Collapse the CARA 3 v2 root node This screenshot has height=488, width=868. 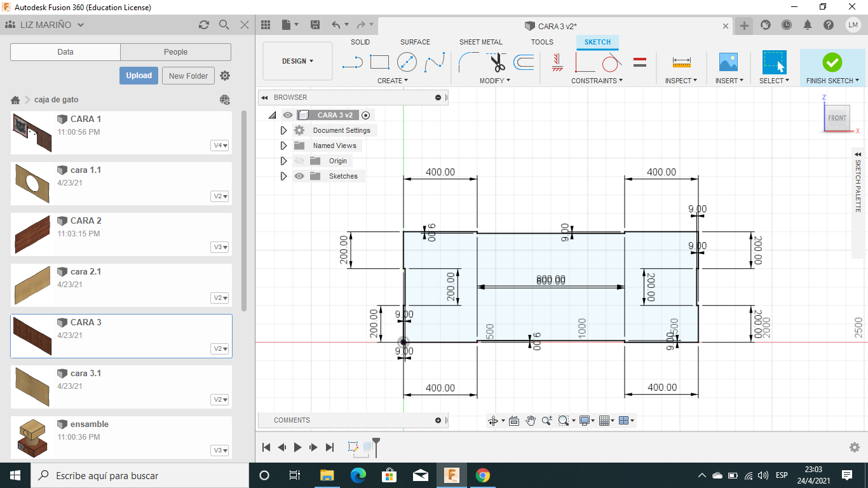click(272, 115)
